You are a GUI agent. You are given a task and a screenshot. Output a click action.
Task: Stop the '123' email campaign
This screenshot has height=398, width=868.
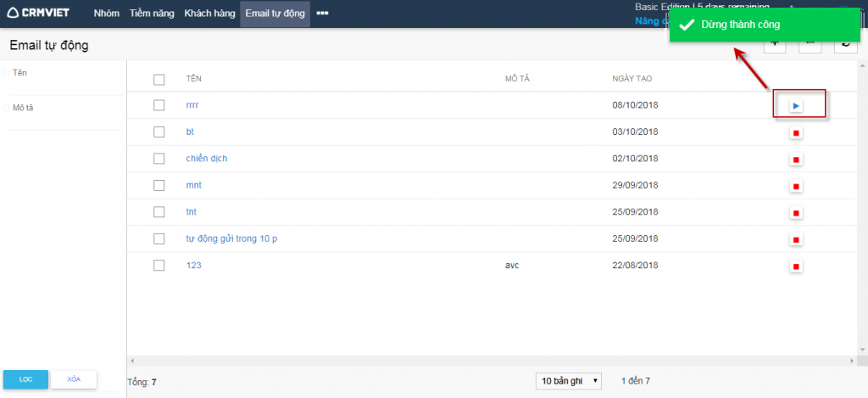[x=796, y=266]
